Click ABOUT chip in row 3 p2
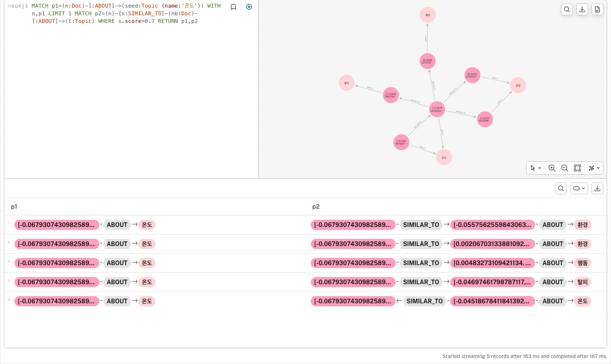Viewport: 611px width, 364px height. [x=552, y=263]
